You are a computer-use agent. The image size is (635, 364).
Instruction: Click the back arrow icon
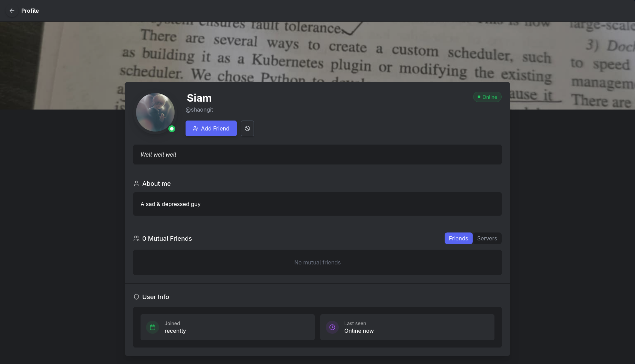coord(12,11)
